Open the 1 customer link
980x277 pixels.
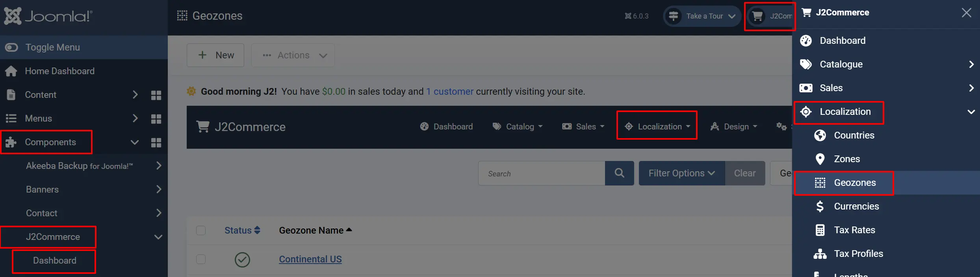[450, 92]
